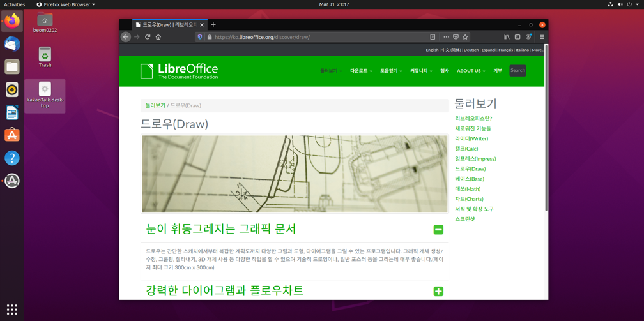Click the LibreOffice logo
This screenshot has height=321, width=644.
pos(179,71)
